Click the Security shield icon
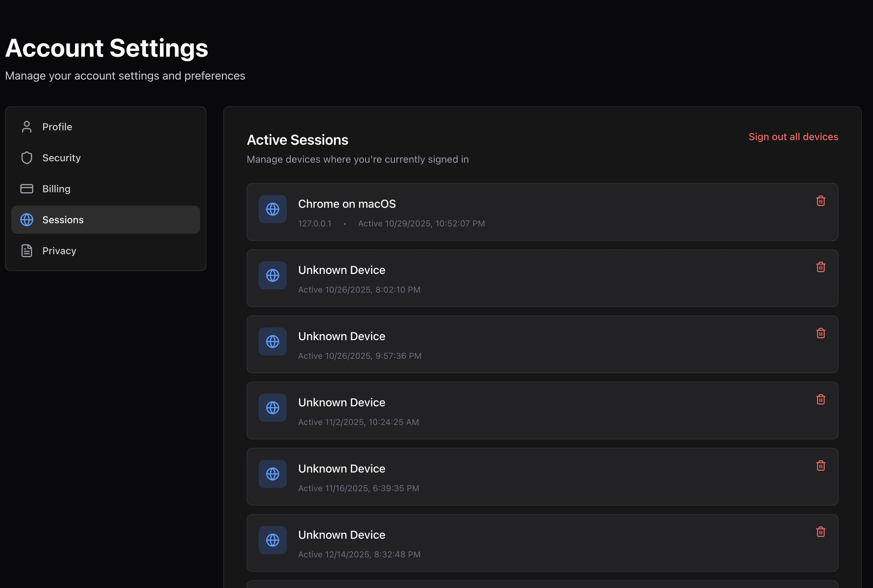This screenshot has width=873, height=588. (x=27, y=158)
